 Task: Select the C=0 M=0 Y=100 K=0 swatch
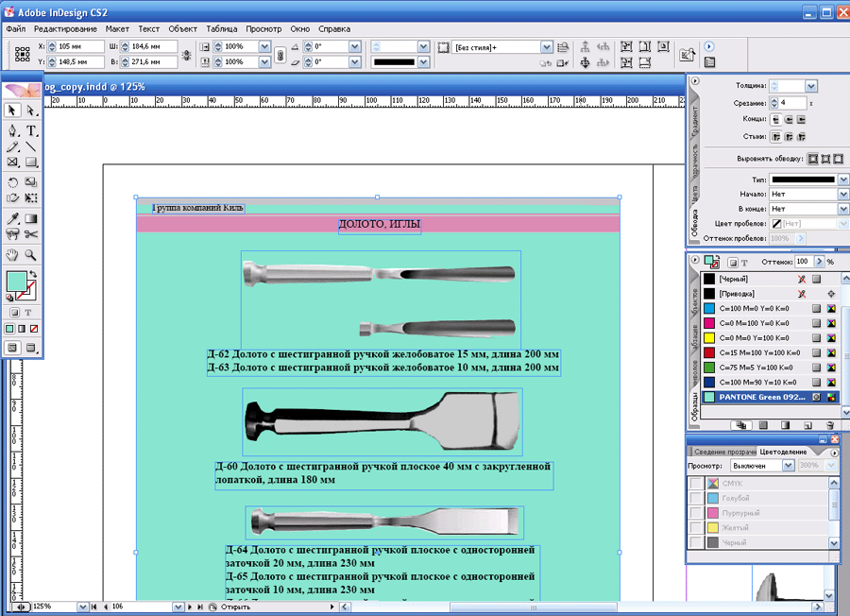click(770, 338)
